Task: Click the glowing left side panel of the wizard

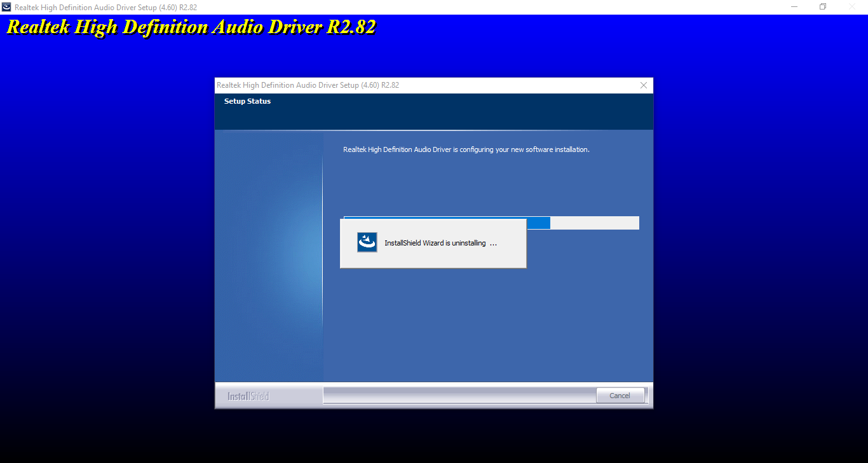Action: (268, 254)
